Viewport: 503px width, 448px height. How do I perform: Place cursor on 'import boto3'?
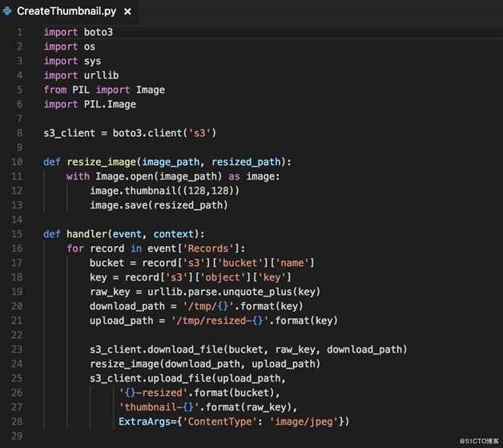(x=78, y=32)
